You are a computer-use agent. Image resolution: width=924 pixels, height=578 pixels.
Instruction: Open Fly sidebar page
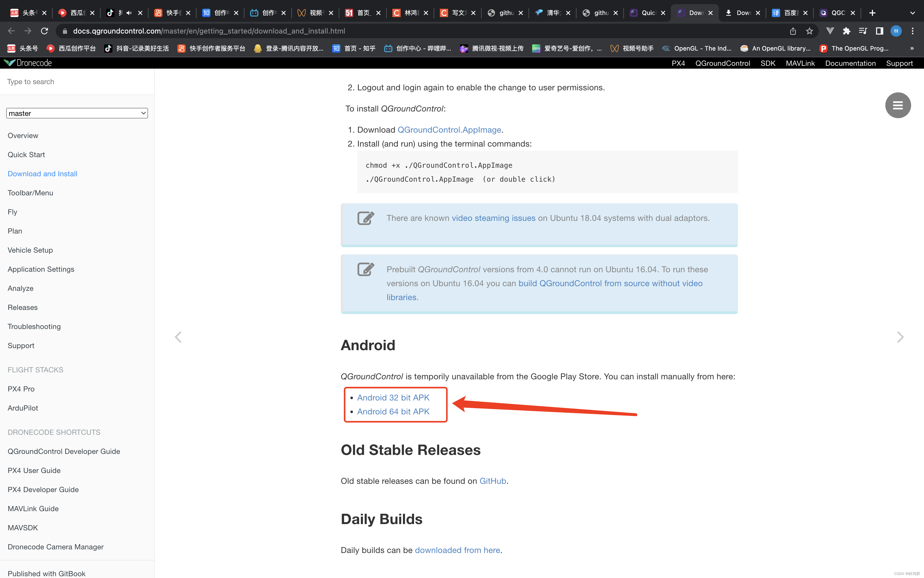click(x=12, y=212)
